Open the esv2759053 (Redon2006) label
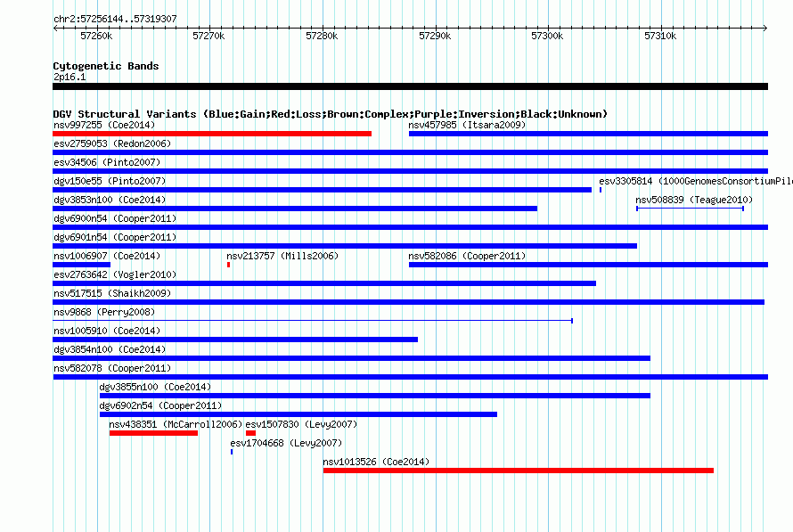Viewport: 793px width, 532px height. [x=112, y=143]
